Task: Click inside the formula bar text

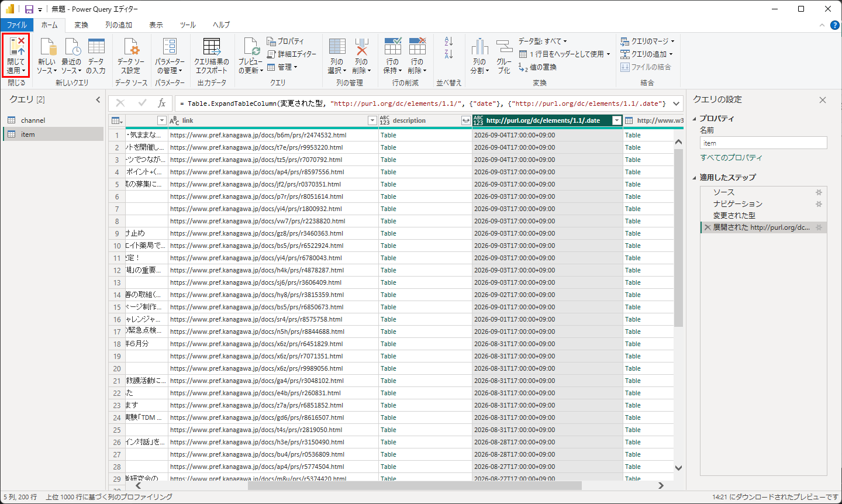Action: (422, 103)
